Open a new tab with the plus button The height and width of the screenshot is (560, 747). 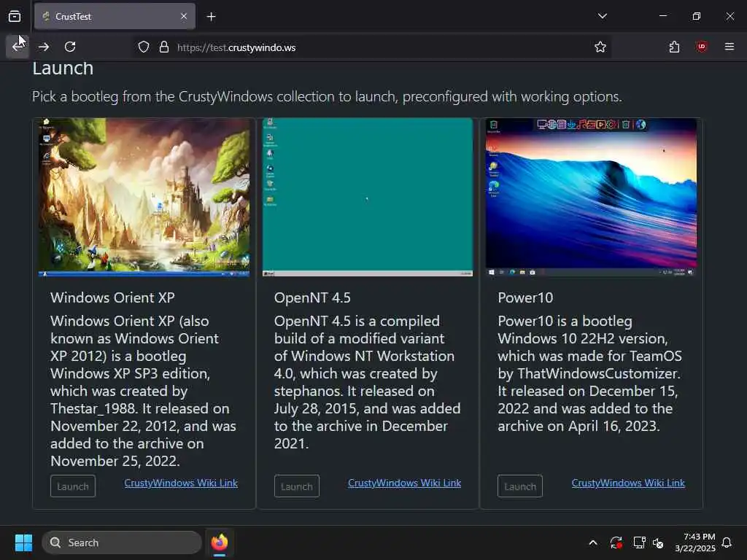point(211,17)
